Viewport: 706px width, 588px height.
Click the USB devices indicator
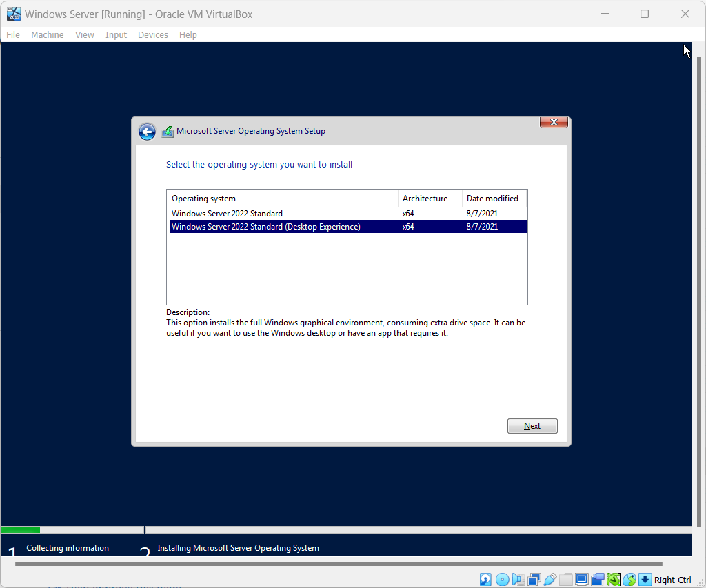(x=549, y=580)
